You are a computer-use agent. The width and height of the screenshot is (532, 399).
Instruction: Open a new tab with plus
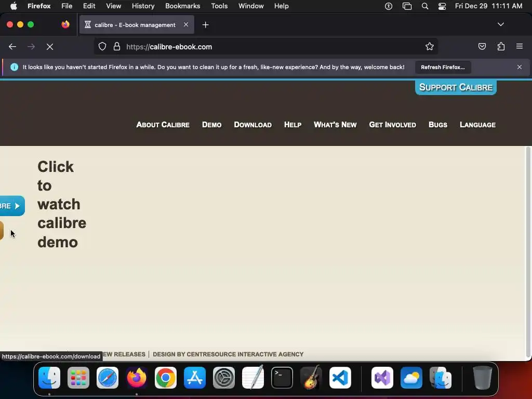(205, 25)
